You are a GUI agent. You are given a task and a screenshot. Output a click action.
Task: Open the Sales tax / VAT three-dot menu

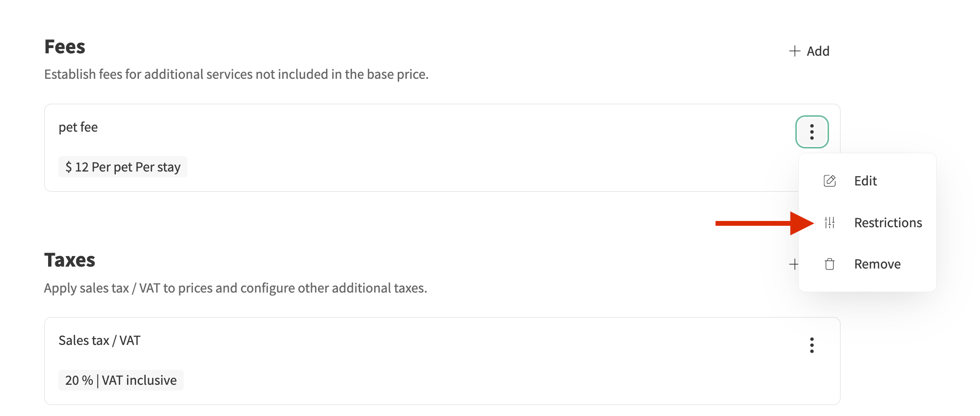pos(812,345)
